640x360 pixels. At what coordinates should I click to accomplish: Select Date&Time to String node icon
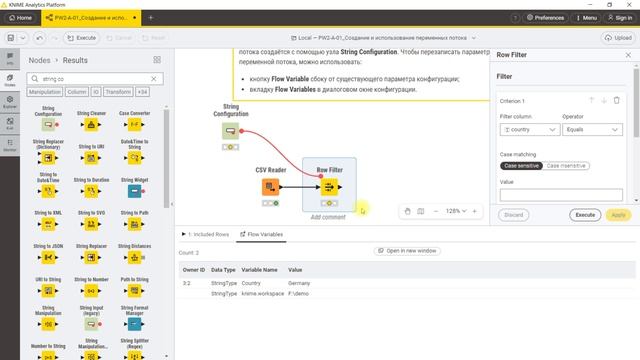click(x=134, y=158)
